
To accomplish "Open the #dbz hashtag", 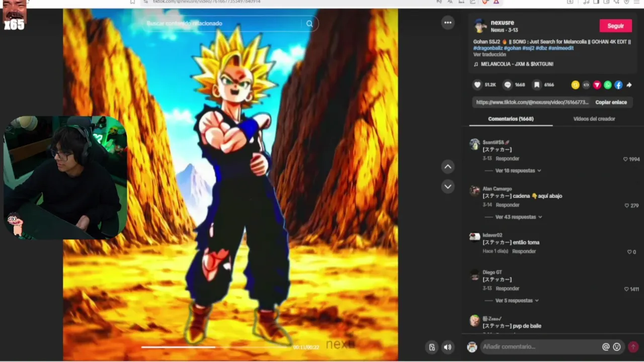I will click(x=541, y=48).
